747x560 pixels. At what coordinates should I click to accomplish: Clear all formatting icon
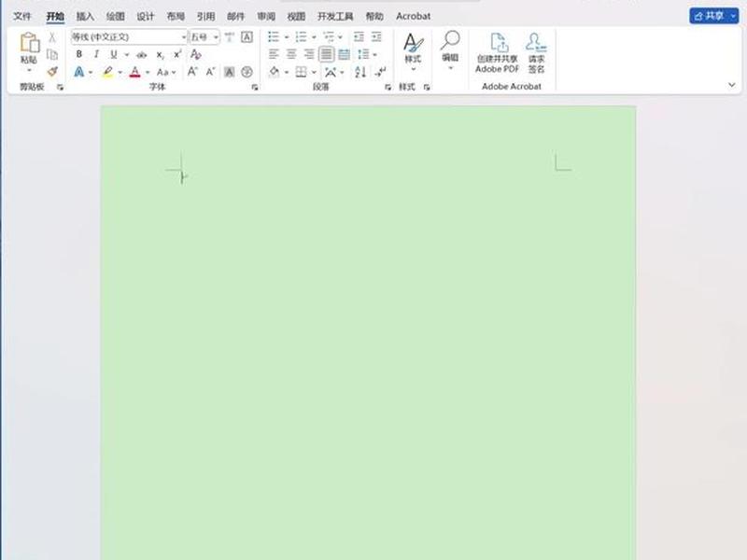[x=196, y=54]
